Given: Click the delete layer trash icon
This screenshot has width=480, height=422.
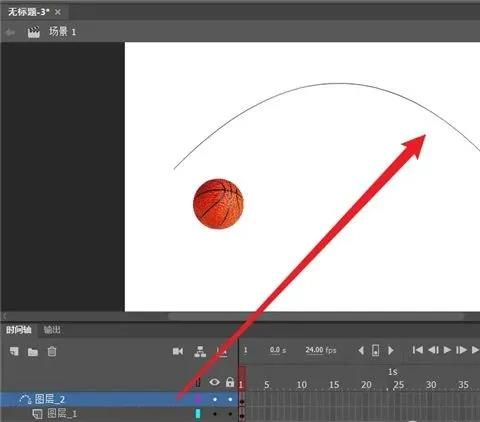Looking at the screenshot, I should pos(52,351).
